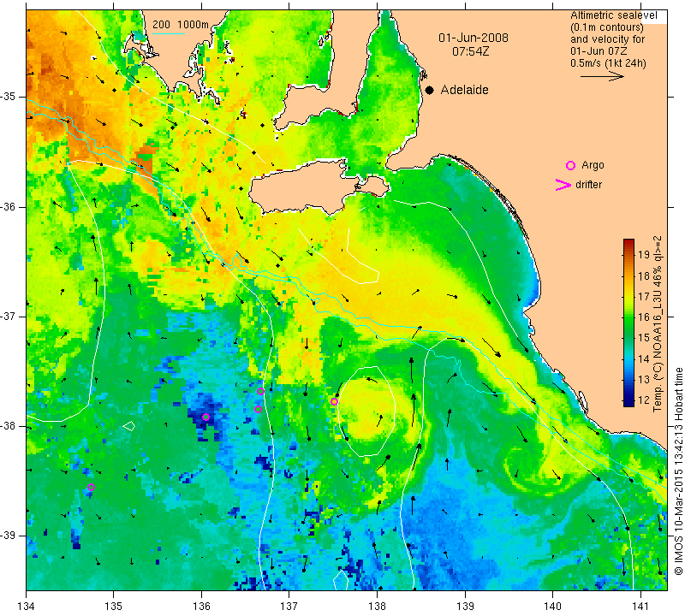The height and width of the screenshot is (616, 685).
Task: Click the latitude label -35
Action: (x=9, y=97)
